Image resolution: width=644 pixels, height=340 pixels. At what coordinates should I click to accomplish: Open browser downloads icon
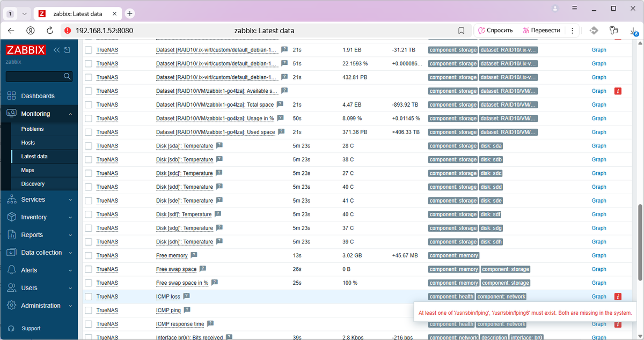click(x=633, y=31)
